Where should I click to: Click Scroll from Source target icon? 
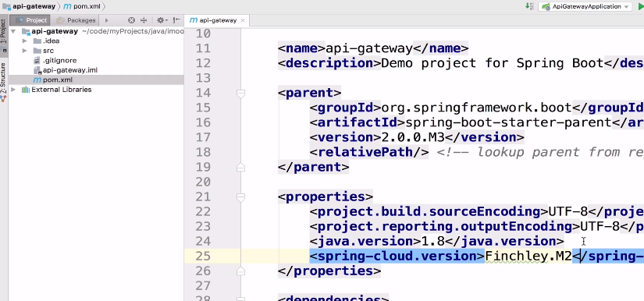131,20
